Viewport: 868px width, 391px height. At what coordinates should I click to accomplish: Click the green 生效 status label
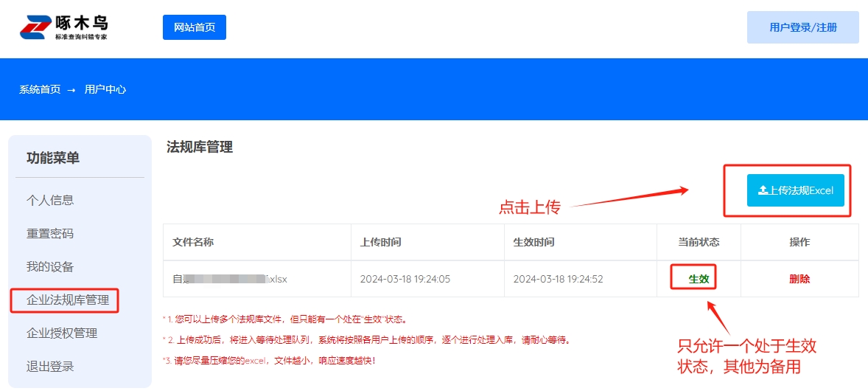click(x=699, y=279)
